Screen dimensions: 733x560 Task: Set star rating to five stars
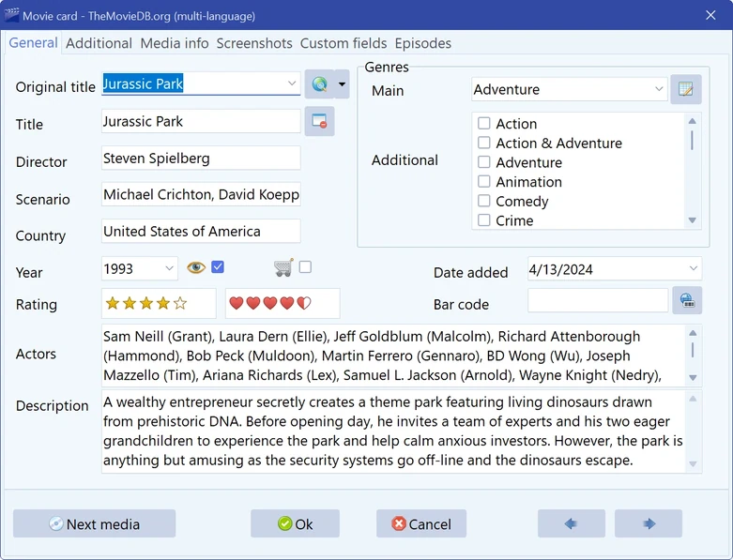180,304
